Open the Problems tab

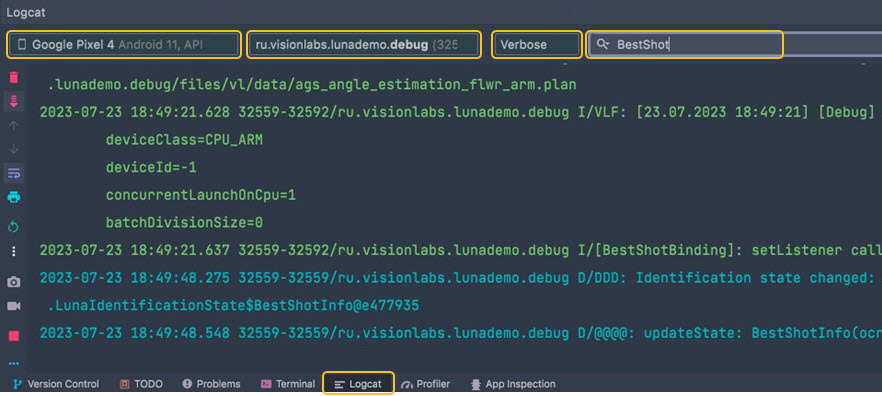212,384
